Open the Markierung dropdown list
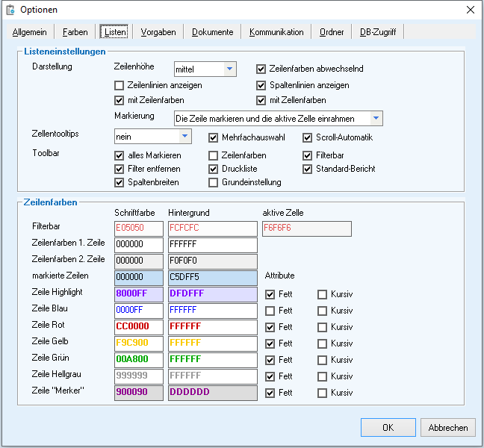Screen dimensions: 484x448 click(x=376, y=119)
